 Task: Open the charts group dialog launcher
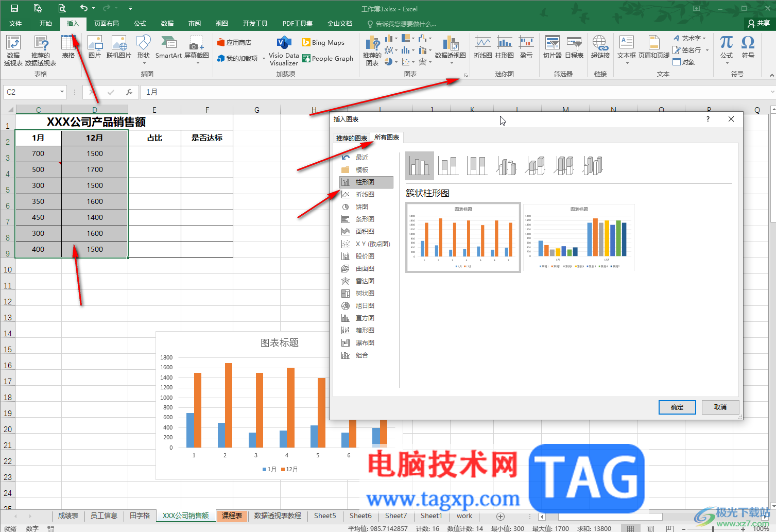(x=465, y=75)
